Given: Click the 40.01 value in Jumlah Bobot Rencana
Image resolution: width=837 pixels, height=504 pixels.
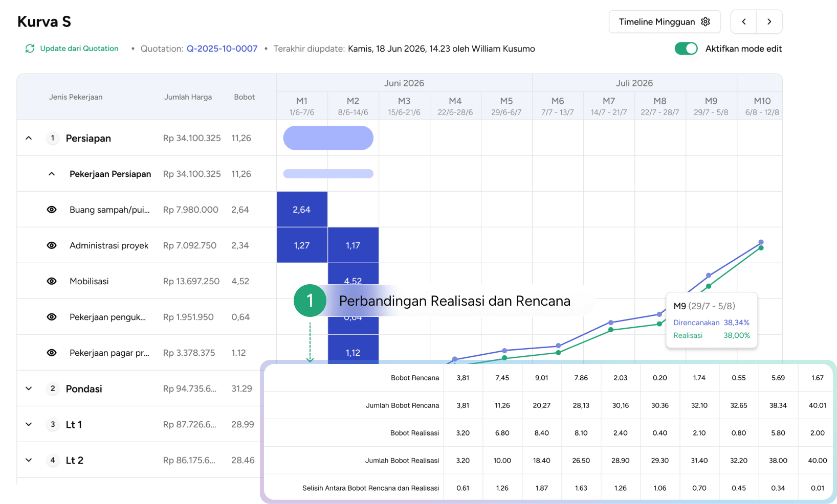Looking at the screenshot, I should click(818, 405).
